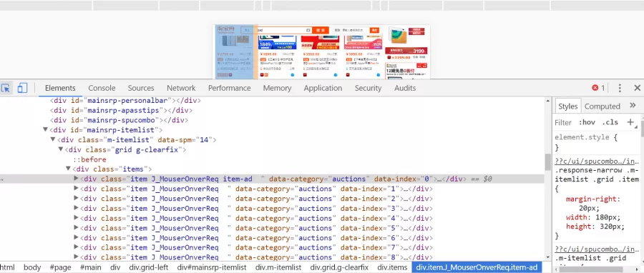
Task: Select the #page breadcrumb
Action: click(60, 267)
